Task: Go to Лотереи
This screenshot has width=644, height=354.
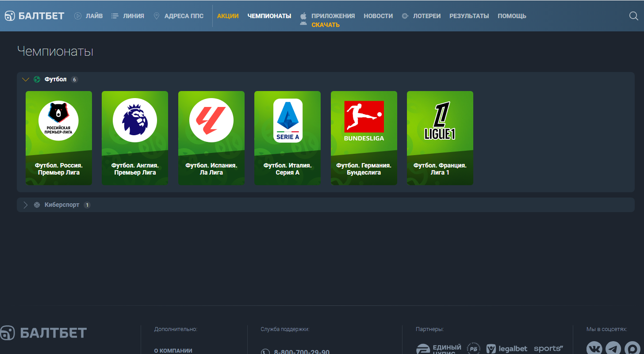Action: 421,16
